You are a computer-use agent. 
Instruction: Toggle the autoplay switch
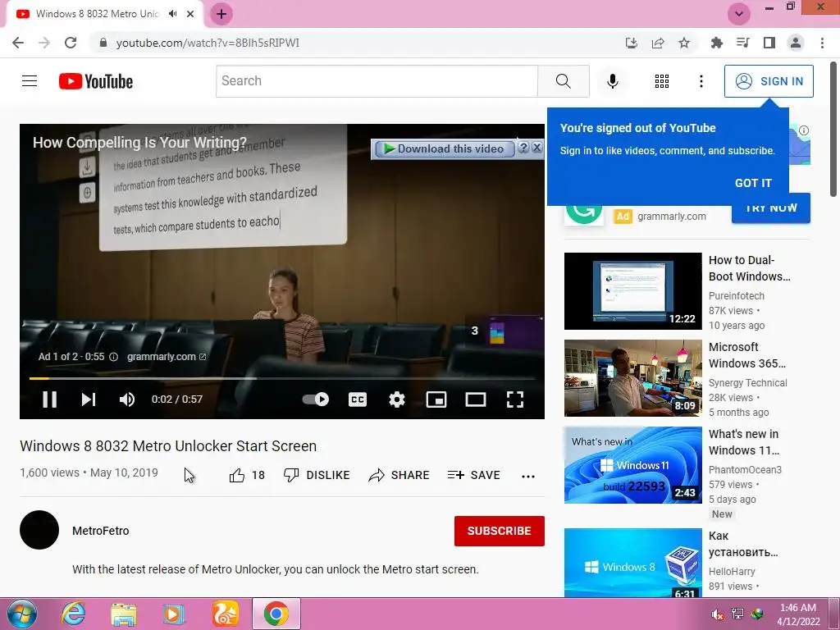click(315, 399)
